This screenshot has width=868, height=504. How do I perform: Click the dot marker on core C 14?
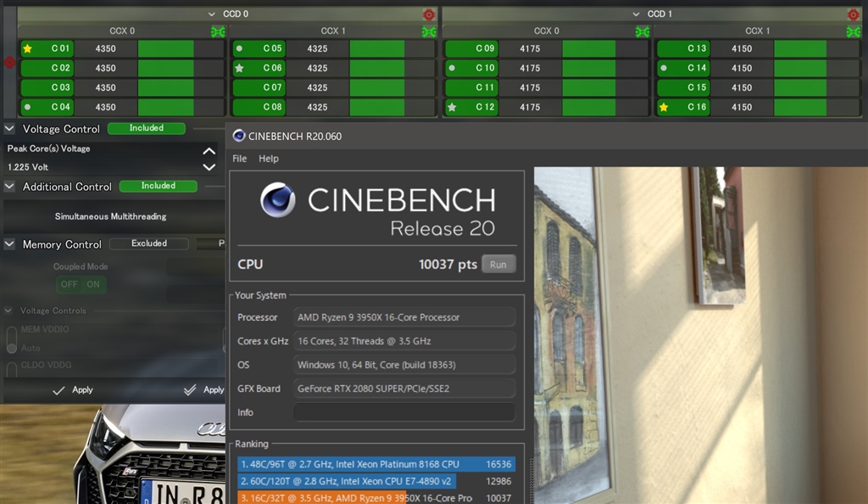663,68
